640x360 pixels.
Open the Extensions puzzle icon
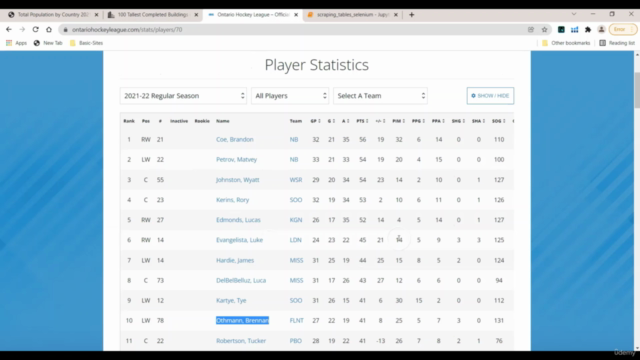(x=588, y=29)
